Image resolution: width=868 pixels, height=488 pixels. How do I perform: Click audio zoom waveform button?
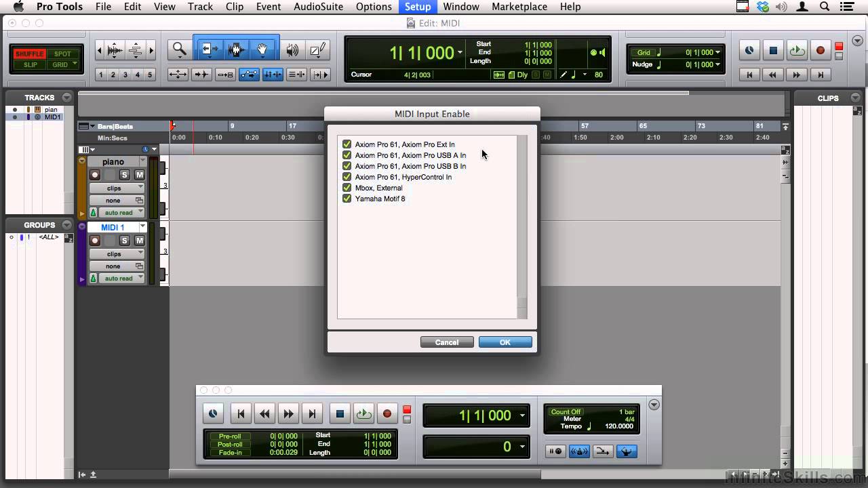pos(115,50)
